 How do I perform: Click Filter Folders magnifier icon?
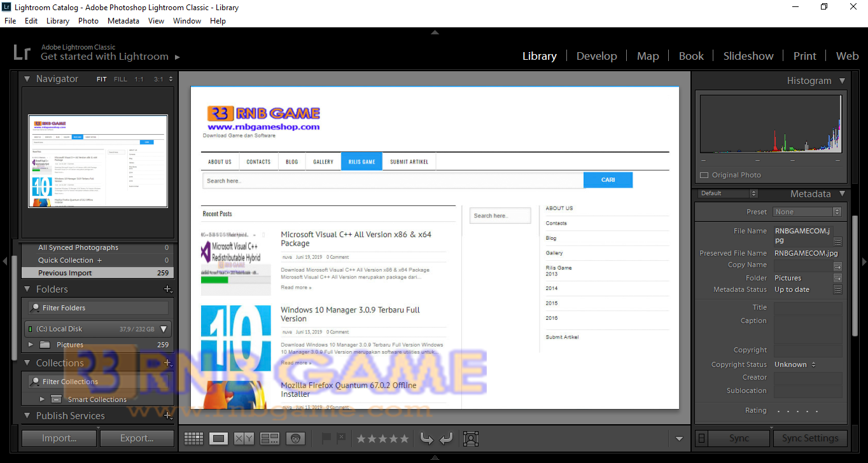(36, 308)
